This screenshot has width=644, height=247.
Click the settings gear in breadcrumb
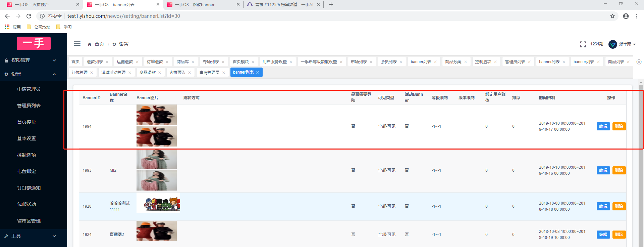(x=114, y=44)
